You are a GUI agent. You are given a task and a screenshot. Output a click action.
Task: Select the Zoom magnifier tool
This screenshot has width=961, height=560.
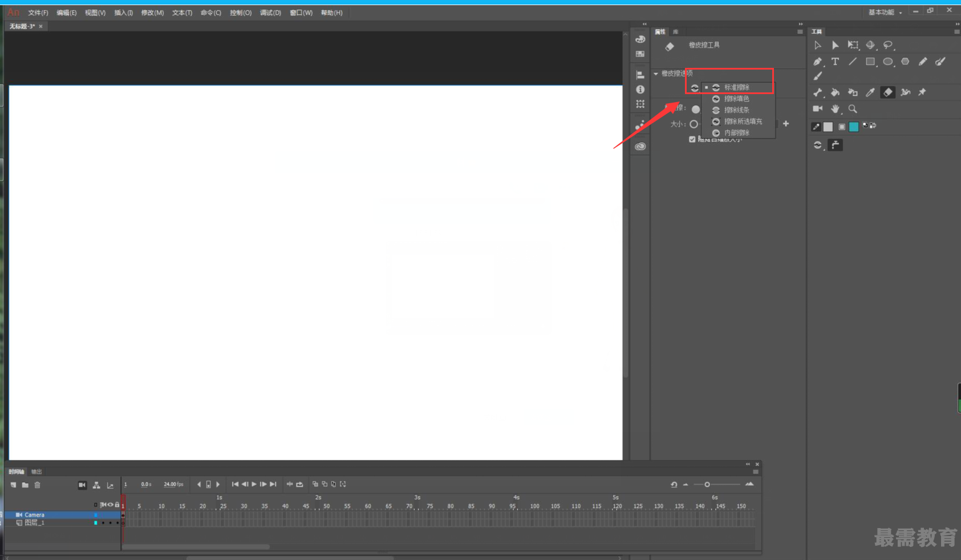click(x=853, y=108)
